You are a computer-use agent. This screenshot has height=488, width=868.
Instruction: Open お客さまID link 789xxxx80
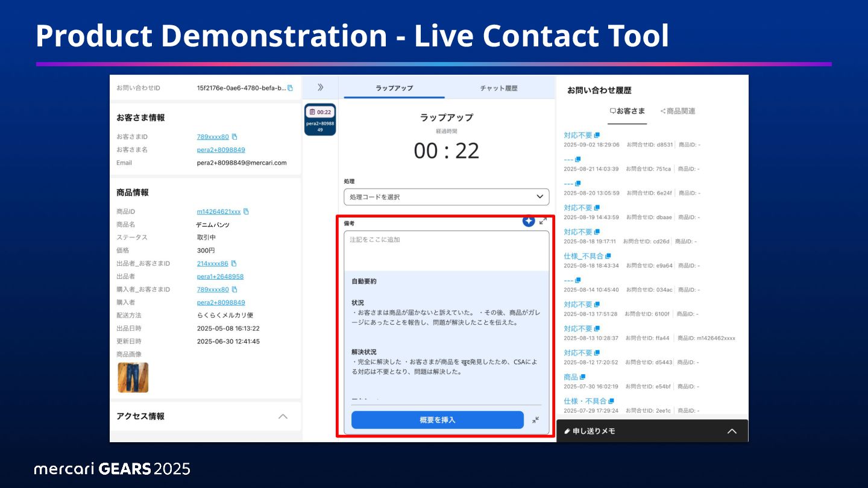(213, 137)
